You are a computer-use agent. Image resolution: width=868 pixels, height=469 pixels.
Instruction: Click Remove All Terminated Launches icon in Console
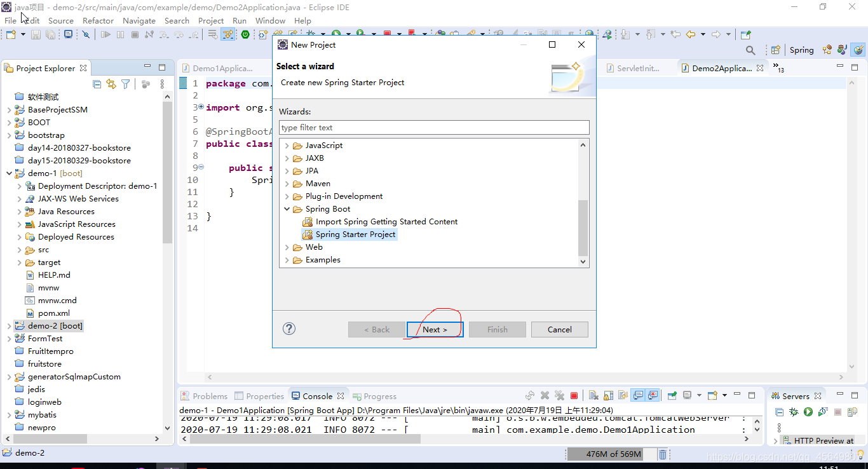coord(560,396)
